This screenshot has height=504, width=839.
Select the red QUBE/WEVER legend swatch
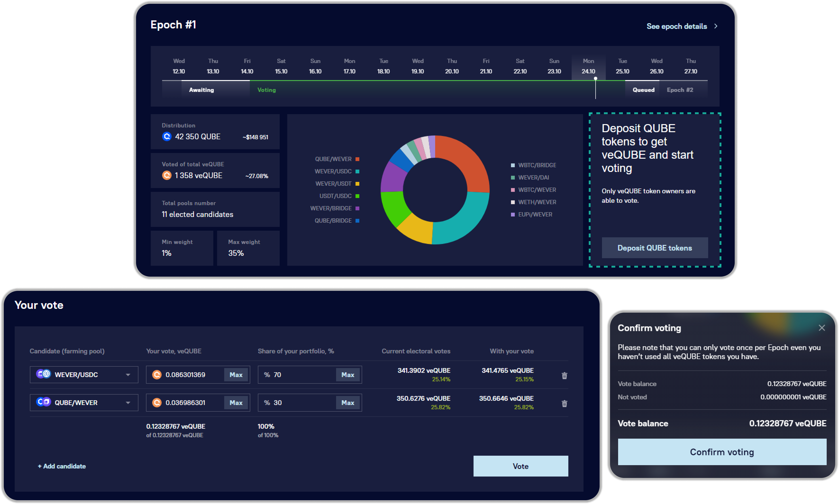point(357,159)
